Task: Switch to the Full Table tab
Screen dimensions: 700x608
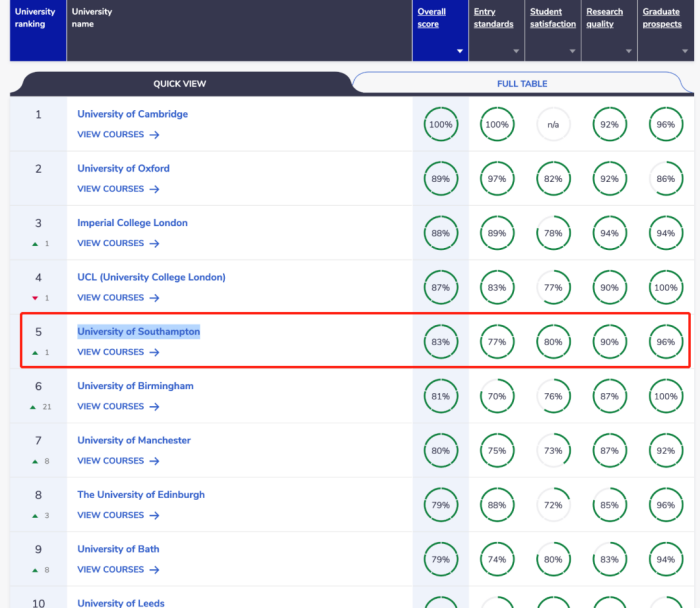Action: [x=522, y=83]
